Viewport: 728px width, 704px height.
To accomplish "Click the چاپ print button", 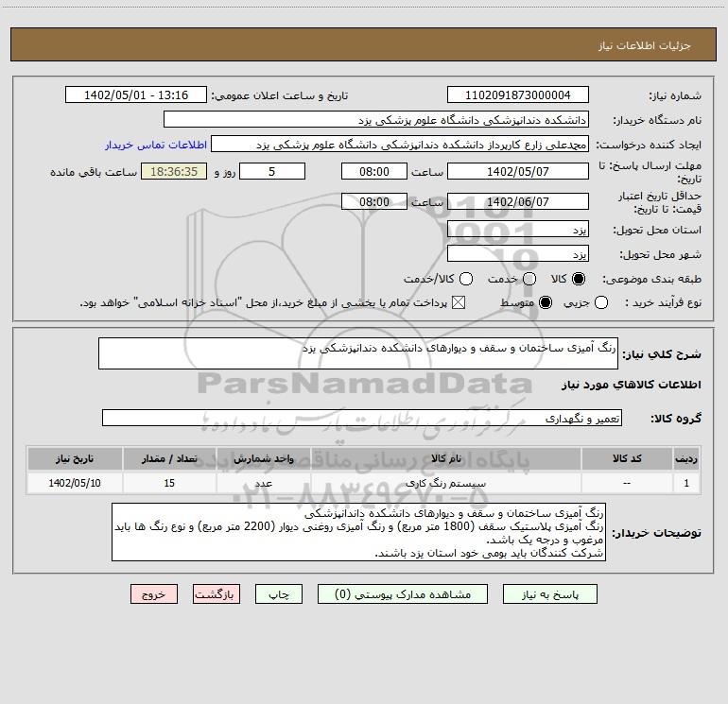I will click(x=279, y=594).
